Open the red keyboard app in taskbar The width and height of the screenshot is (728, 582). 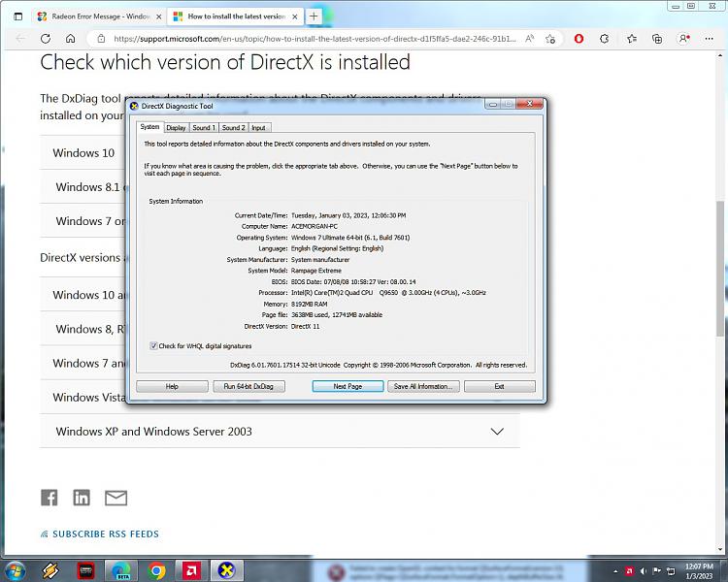tap(85, 571)
